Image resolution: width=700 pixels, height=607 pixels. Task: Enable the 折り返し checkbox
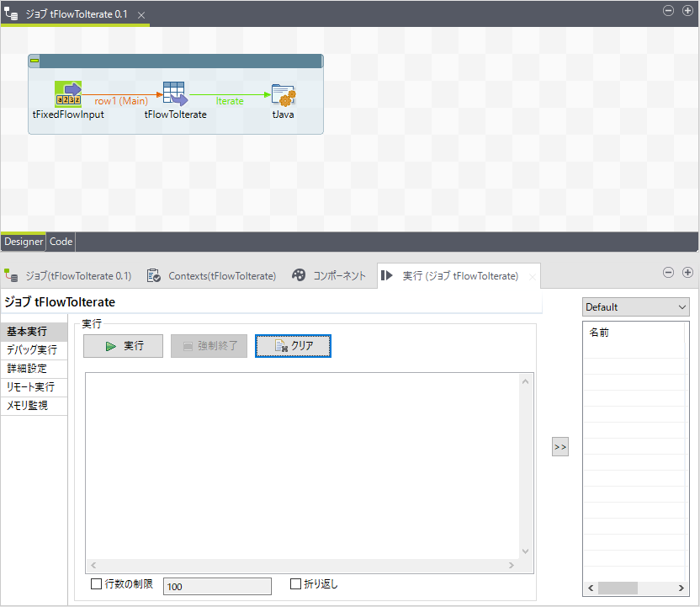(295, 584)
